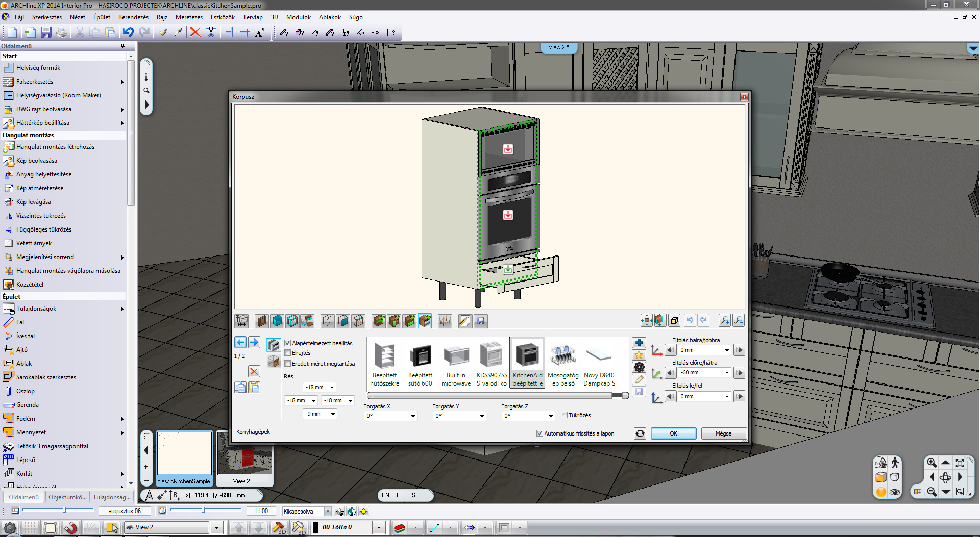Click the blue plus add-object icon
The height and width of the screenshot is (537, 980).
[x=639, y=343]
